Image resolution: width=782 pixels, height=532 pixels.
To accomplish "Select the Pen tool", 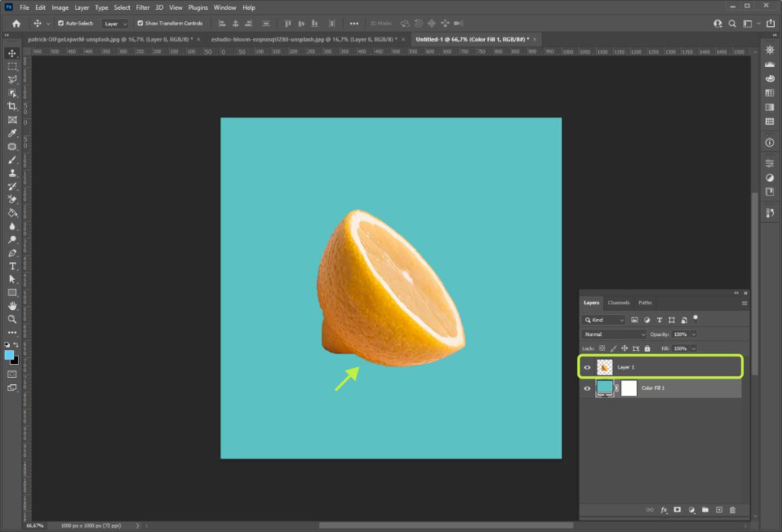I will click(x=12, y=253).
